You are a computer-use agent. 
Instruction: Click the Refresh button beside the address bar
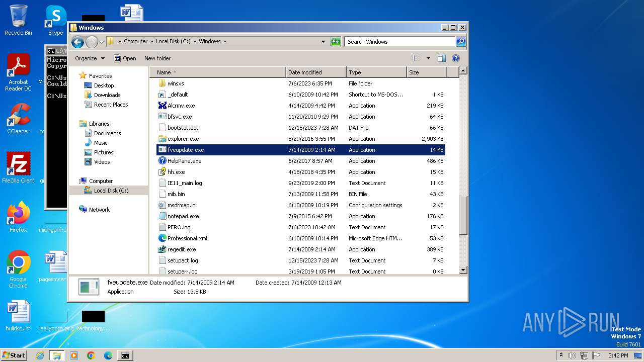(x=336, y=42)
